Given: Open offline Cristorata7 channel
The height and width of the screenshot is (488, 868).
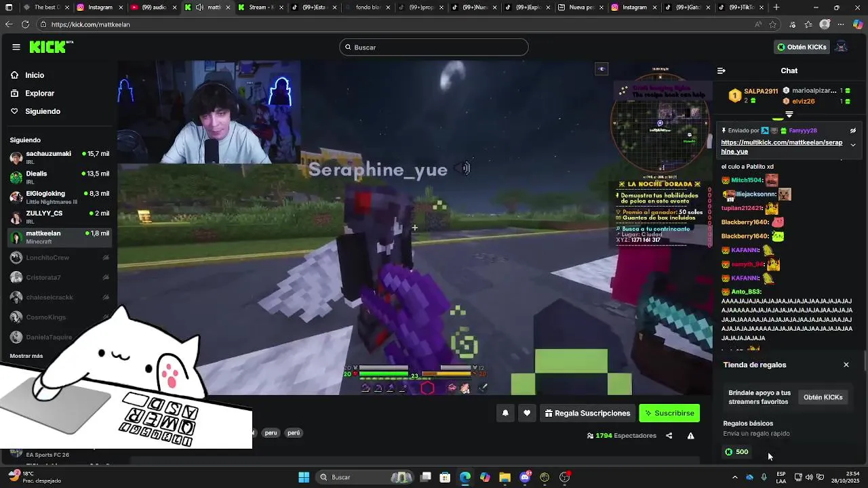Looking at the screenshot, I should coord(59,277).
